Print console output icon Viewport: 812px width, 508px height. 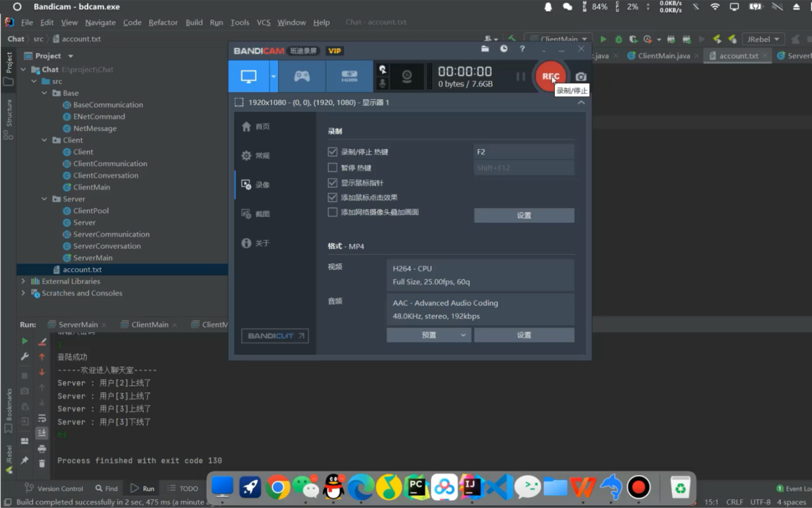pyautogui.click(x=42, y=448)
